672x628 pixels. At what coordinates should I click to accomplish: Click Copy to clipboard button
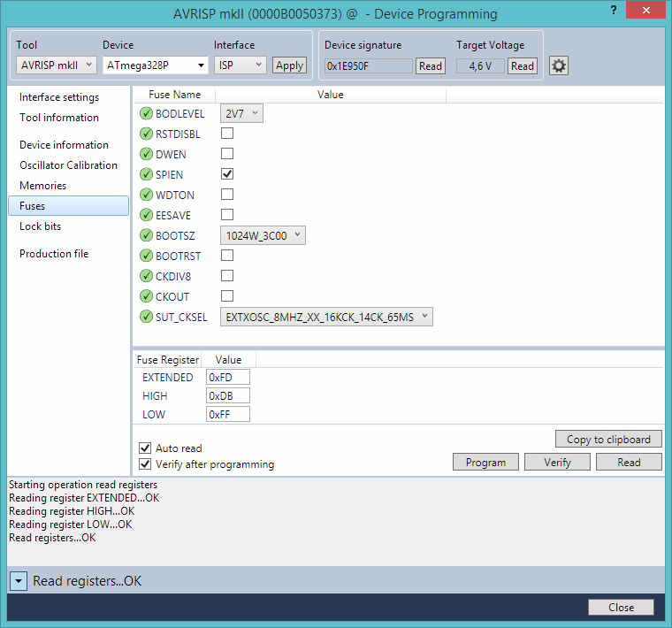tap(608, 440)
